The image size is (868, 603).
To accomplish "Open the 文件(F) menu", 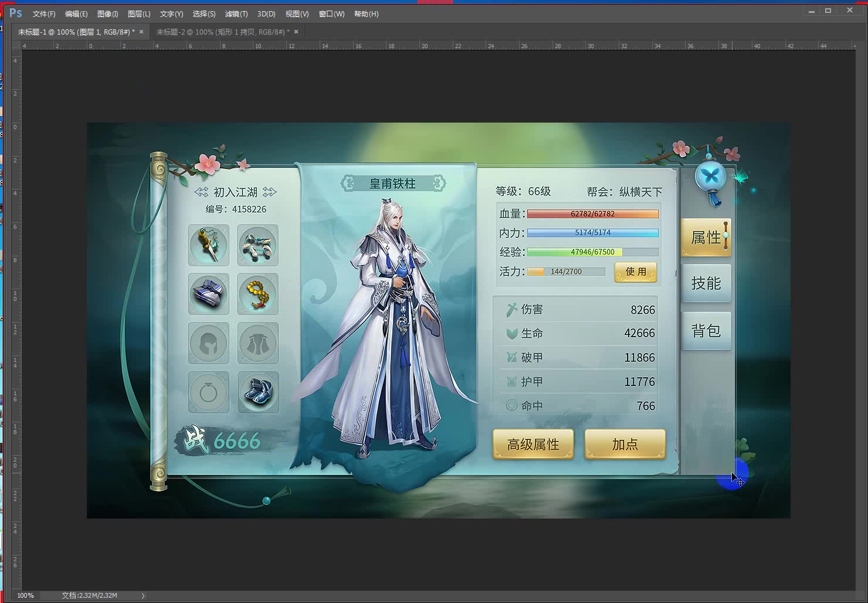I will [44, 13].
